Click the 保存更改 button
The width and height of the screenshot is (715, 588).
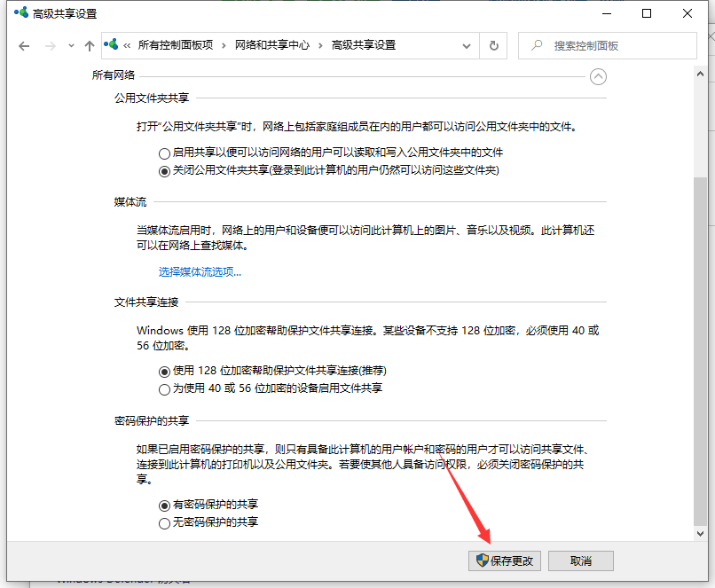[x=504, y=561]
